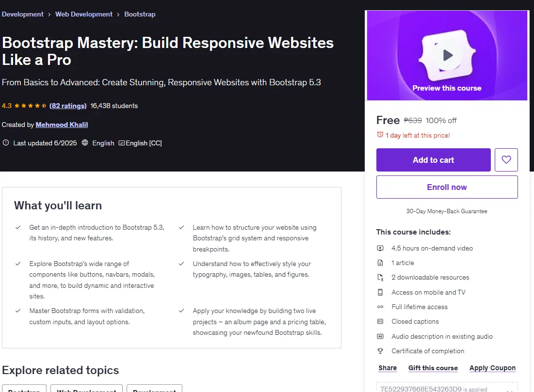534x392 pixels.
Task: Select the Development related topic chip
Action: (x=154, y=389)
